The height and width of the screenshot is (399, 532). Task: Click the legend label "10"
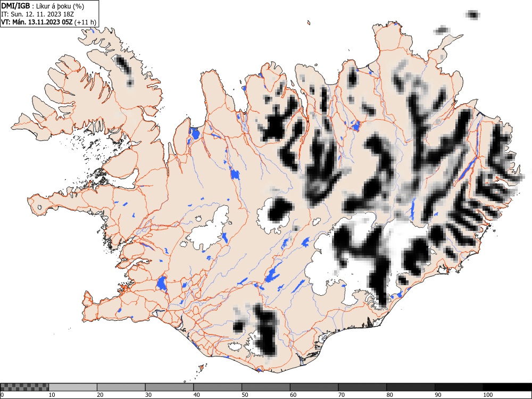52,395
